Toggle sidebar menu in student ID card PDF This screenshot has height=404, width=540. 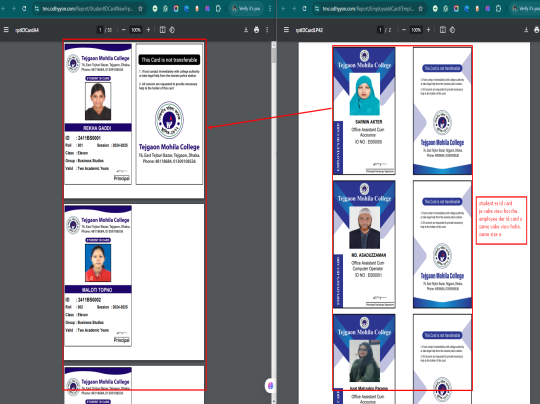tap(6, 30)
